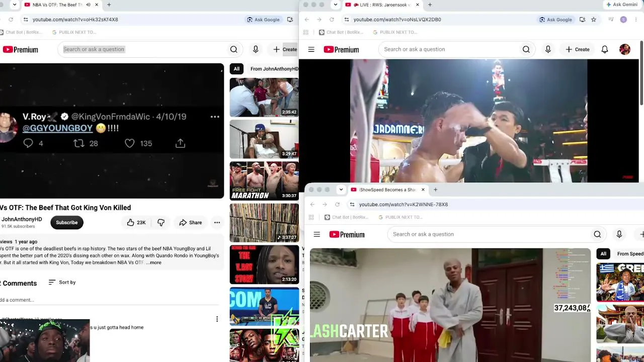Open the YouTube guide menu in iShowSpeed window
The width and height of the screenshot is (644, 362).
[317, 234]
